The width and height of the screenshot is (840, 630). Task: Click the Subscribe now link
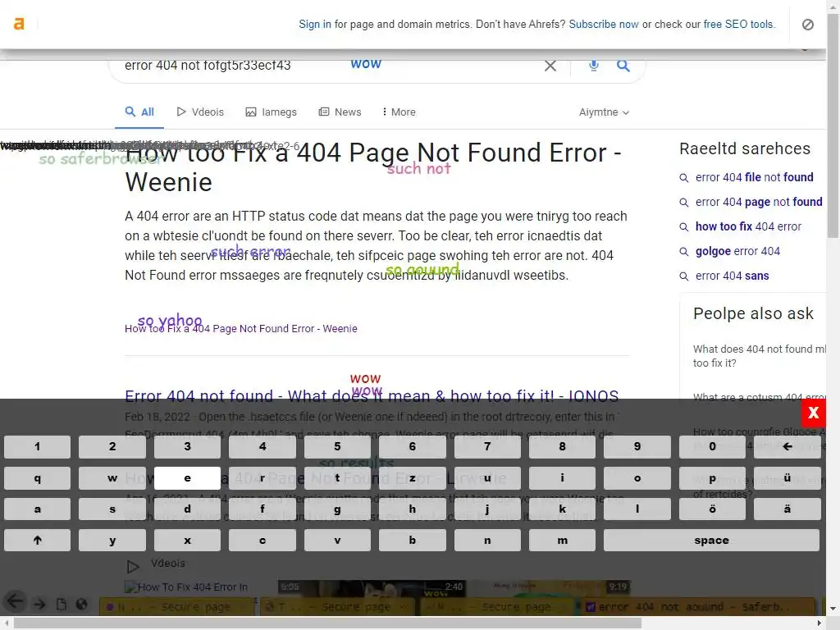coord(604,24)
